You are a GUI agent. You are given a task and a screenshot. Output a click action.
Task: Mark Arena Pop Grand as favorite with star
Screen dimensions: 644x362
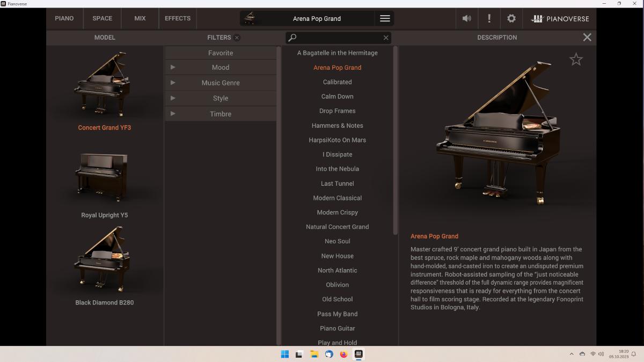(576, 59)
